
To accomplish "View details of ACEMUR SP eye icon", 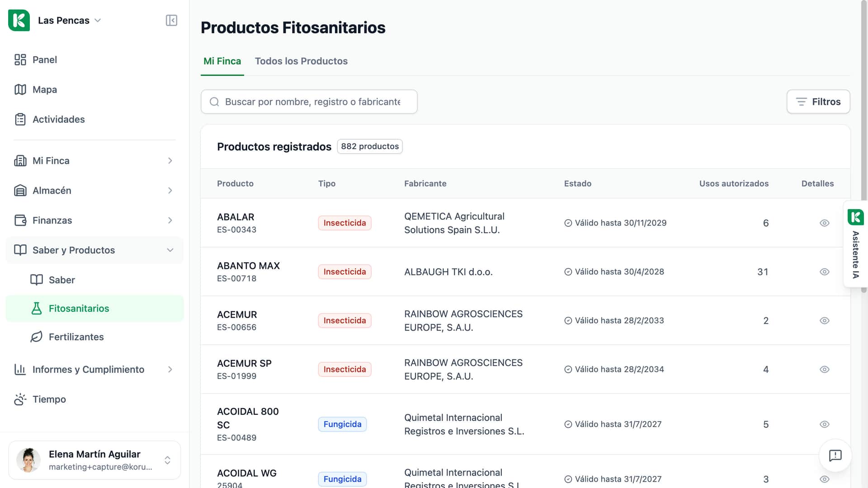I will [824, 369].
